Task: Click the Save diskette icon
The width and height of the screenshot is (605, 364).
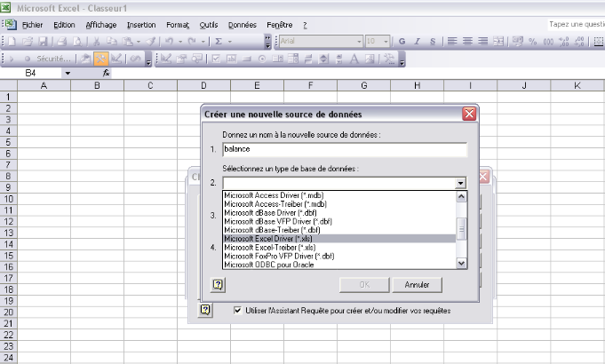Action: click(x=44, y=42)
